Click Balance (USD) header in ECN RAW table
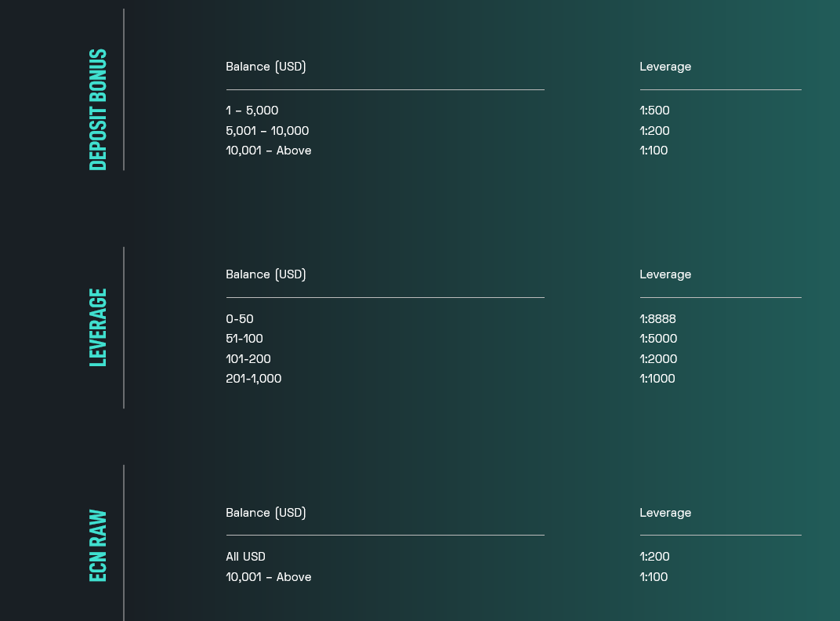Screen dimensions: 840x621 click(266, 513)
